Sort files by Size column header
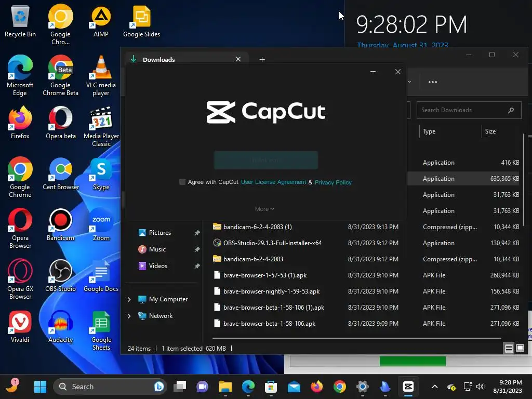532x399 pixels. coord(490,131)
